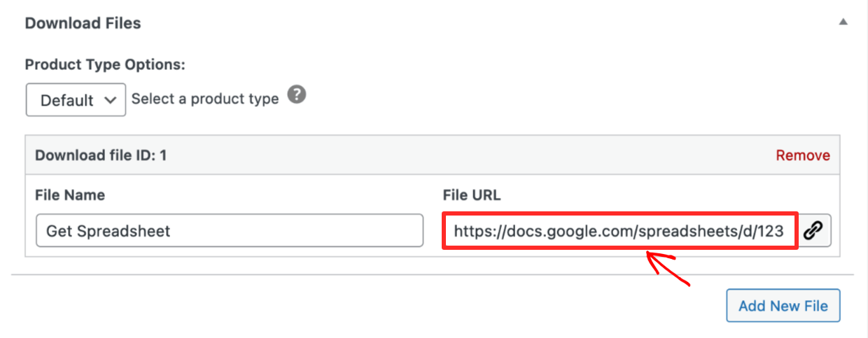Click the File URL column label
The image size is (868, 338).
[x=472, y=195]
